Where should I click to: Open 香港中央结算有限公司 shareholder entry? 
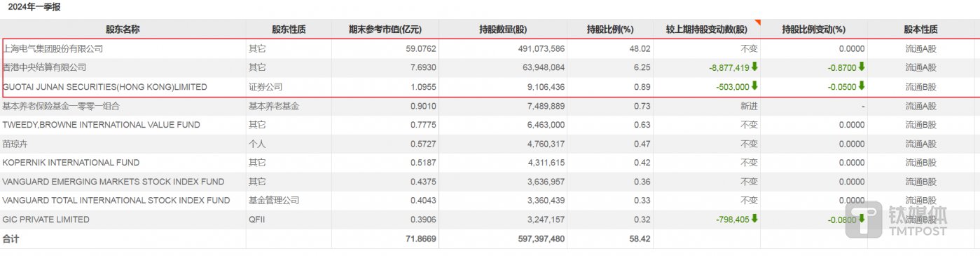pyautogui.click(x=45, y=67)
